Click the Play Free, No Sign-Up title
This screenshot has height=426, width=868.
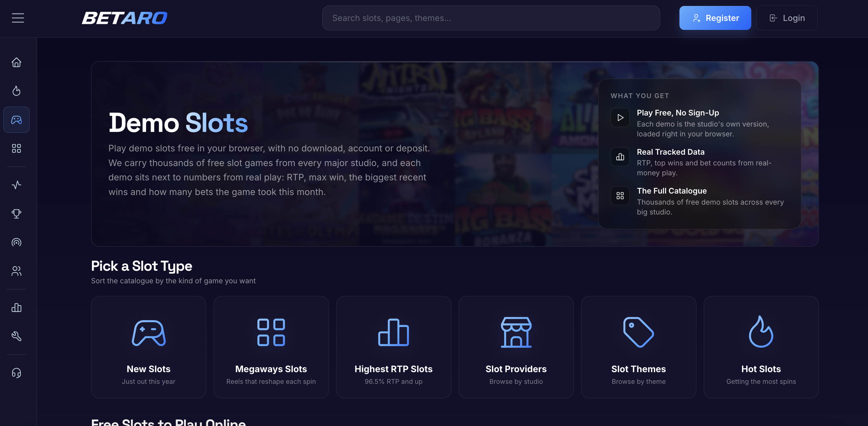pyautogui.click(x=678, y=113)
